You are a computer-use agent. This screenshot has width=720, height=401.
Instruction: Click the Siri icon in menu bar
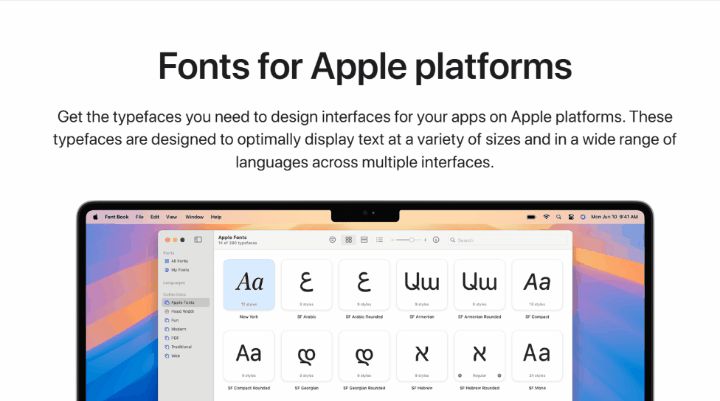pos(583,217)
